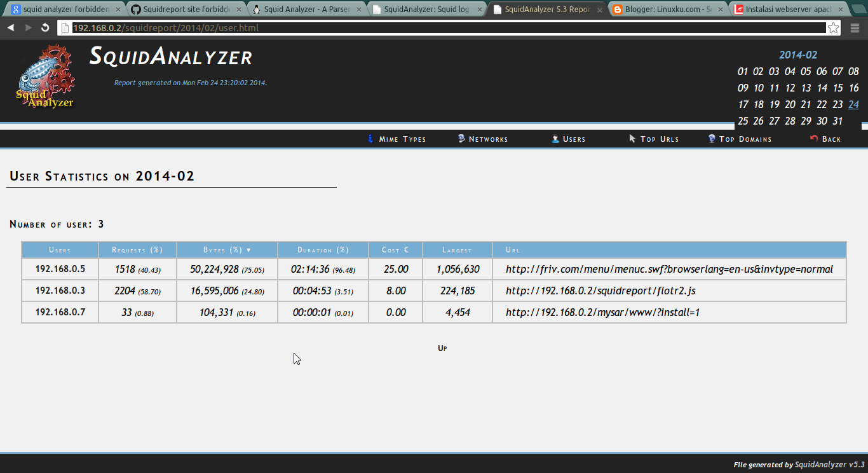Image resolution: width=868 pixels, height=473 pixels.
Task: Click the browser forward arrow
Action: point(28,28)
